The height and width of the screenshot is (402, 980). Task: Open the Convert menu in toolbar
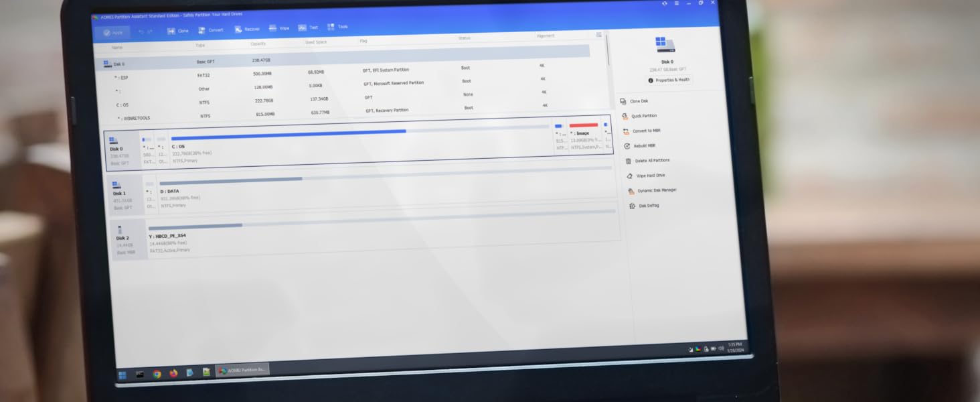click(x=211, y=30)
